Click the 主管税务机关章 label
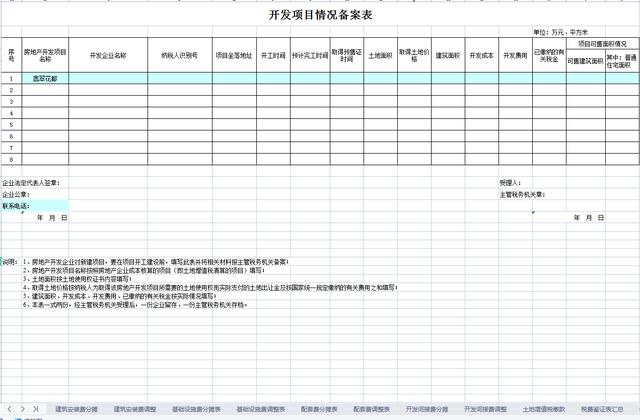Screen dimensions: 640x420 (x=523, y=195)
